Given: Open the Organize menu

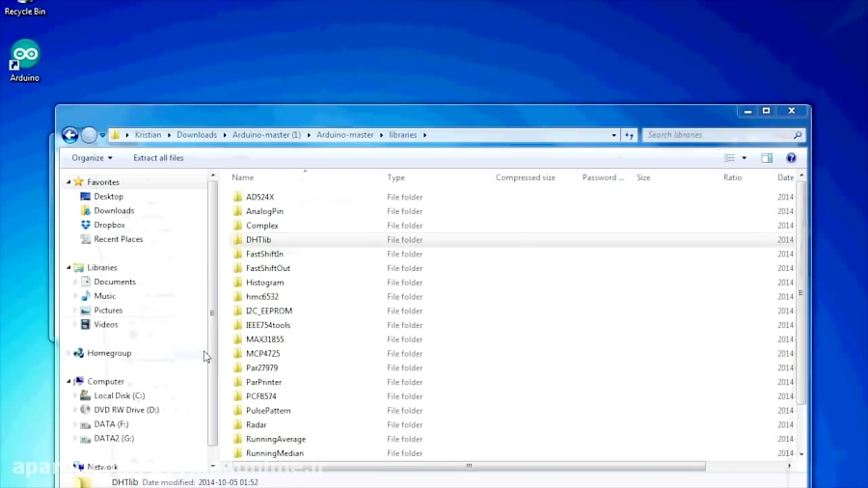Looking at the screenshot, I should 92,158.
